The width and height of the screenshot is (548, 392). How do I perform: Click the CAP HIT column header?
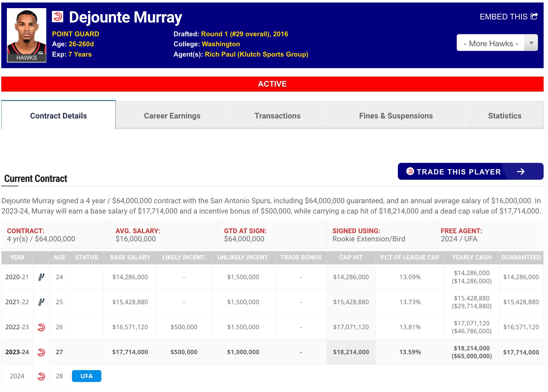click(x=351, y=257)
